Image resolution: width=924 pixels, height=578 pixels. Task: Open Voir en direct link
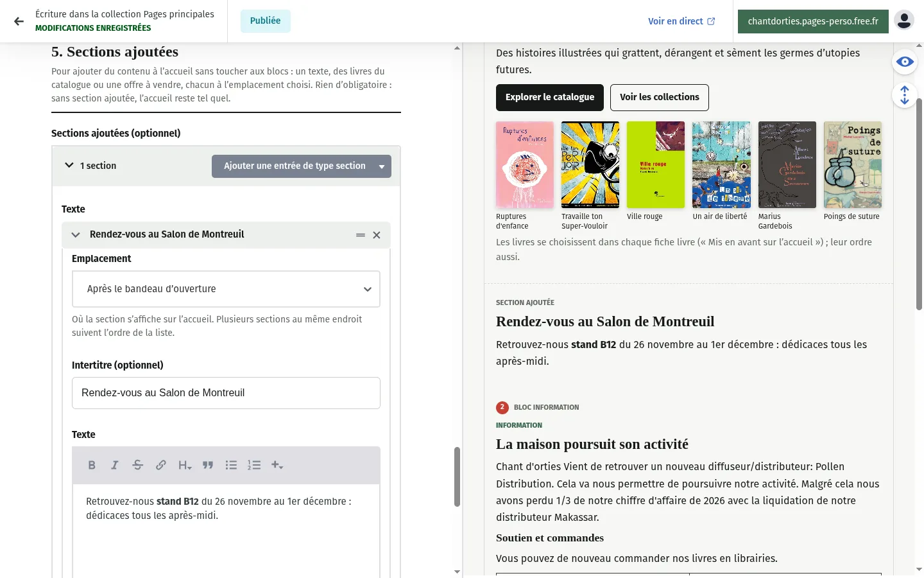[x=681, y=21]
